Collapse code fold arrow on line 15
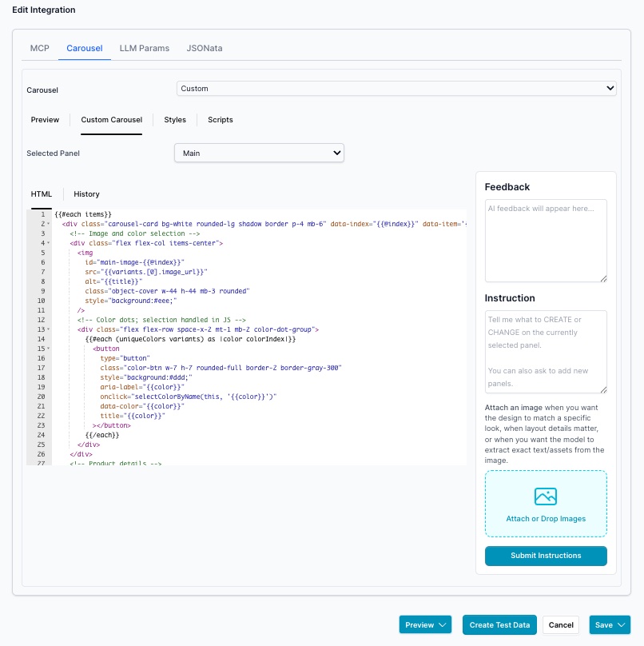 coord(48,349)
